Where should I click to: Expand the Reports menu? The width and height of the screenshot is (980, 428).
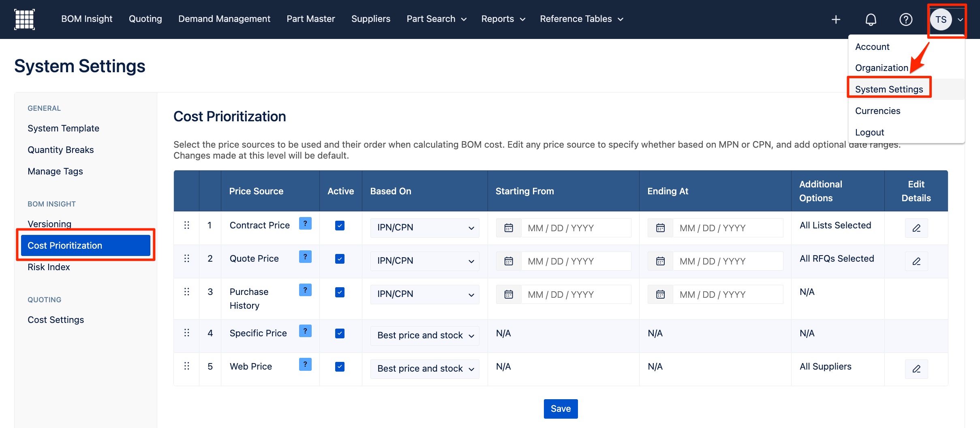pos(503,19)
